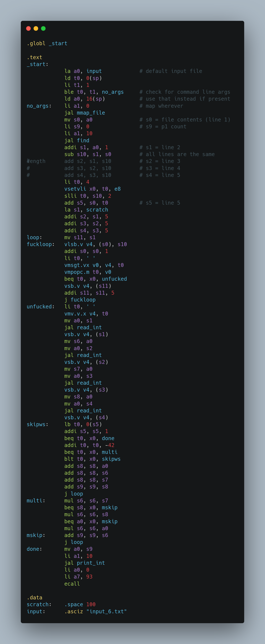Screen dimensions: 265x644
Task: Click the "input:" label in the data section
Action: pos(36,611)
